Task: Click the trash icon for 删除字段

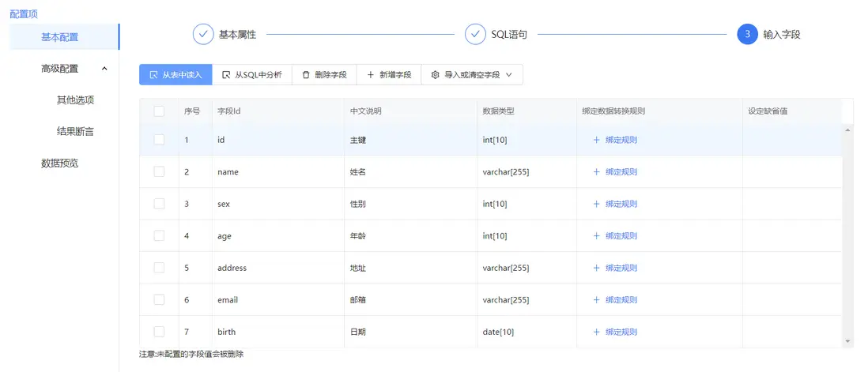Action: click(x=306, y=75)
